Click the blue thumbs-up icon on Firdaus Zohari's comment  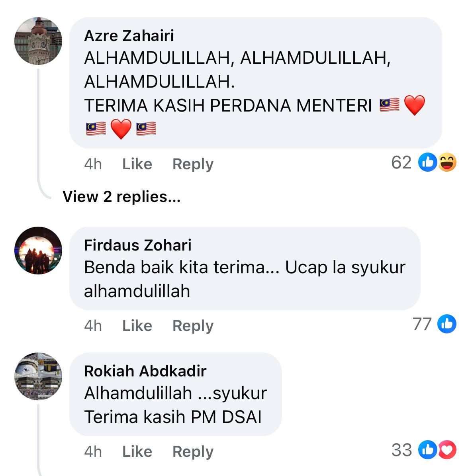[447, 324]
